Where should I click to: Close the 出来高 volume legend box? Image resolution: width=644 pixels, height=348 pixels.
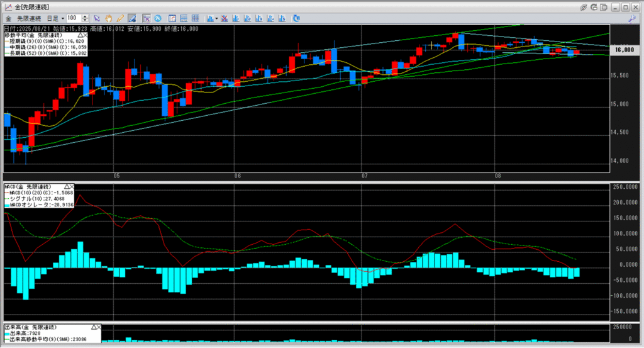(99, 328)
